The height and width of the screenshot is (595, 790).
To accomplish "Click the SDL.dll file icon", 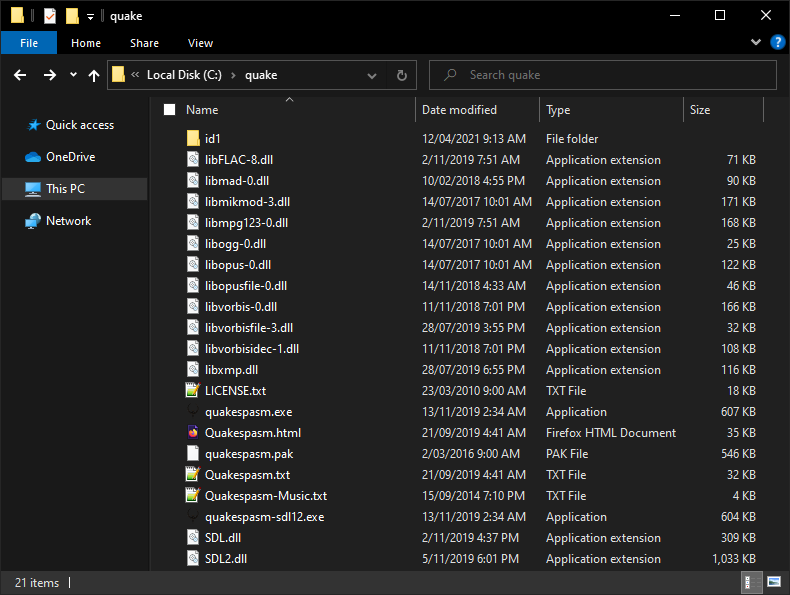I will 193,538.
